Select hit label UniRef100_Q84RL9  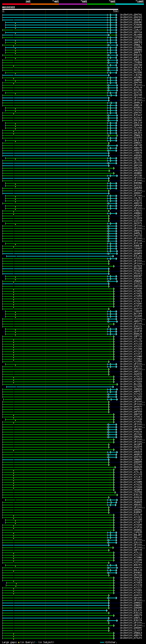(131, 103)
